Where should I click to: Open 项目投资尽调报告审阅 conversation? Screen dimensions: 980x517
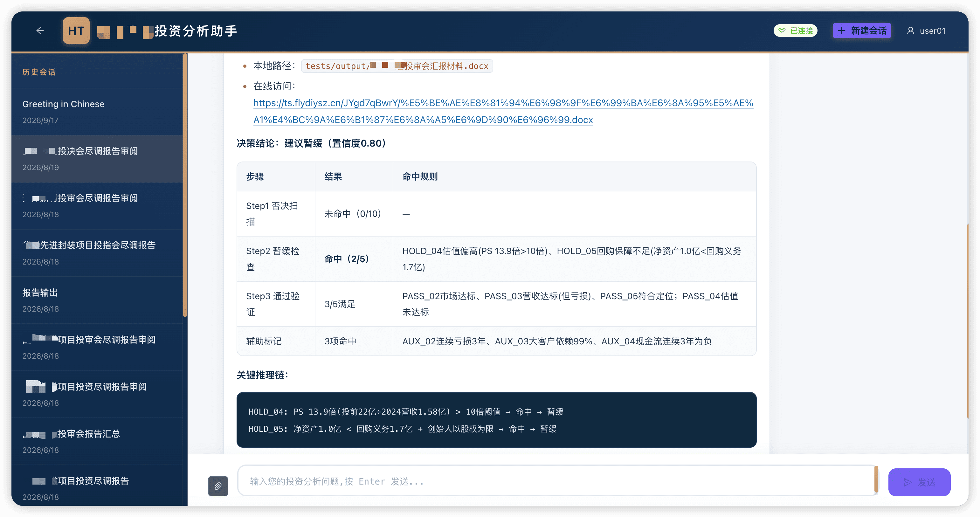97,395
